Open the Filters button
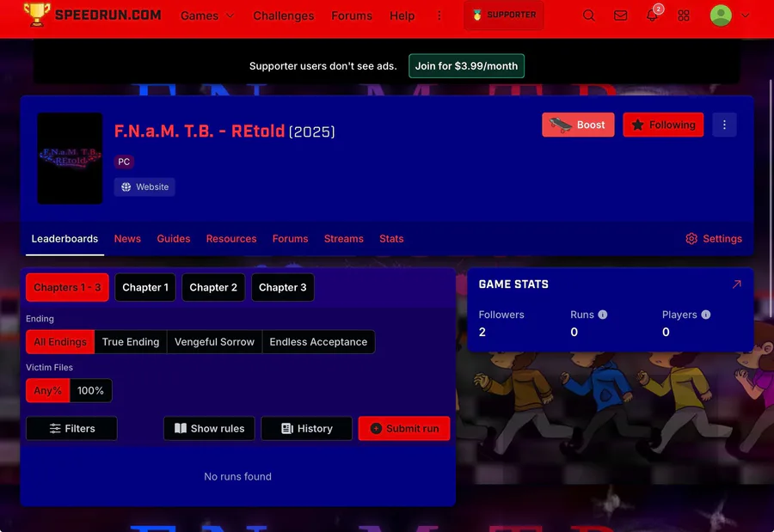Viewport: 774px width, 532px height. click(71, 428)
